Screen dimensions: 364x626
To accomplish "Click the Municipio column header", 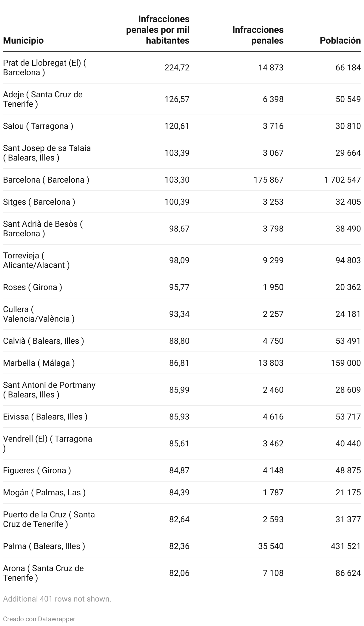I will tap(23, 40).
